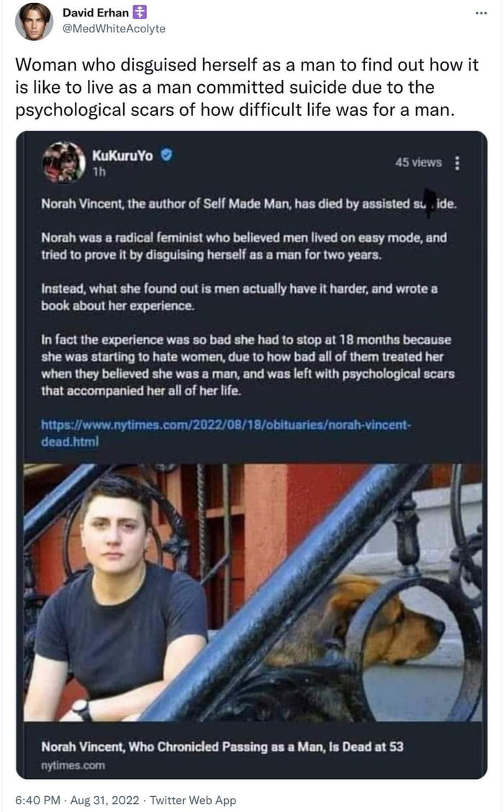
Task: Open the vertical dots menu beside 45 views
Action: coord(457,163)
